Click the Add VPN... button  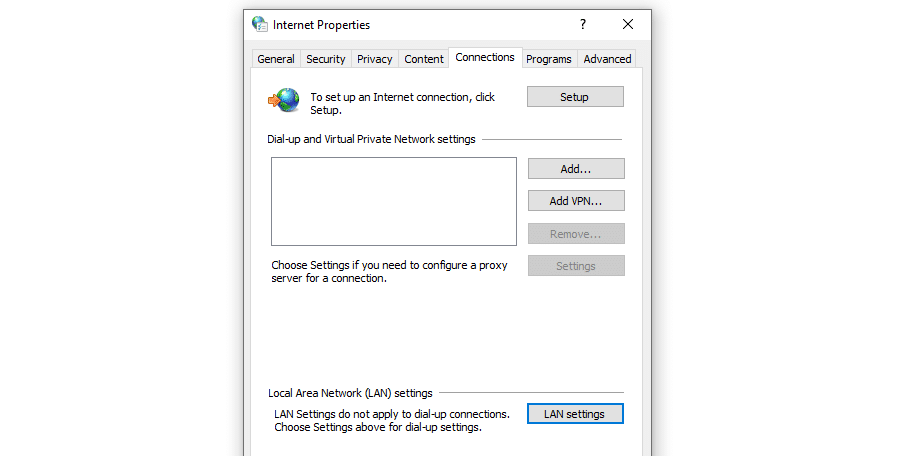coord(576,201)
